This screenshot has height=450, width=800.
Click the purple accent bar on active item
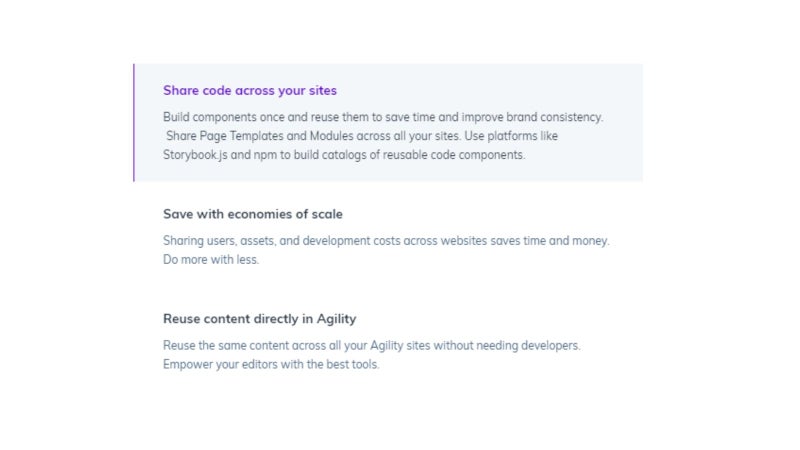coord(134,122)
